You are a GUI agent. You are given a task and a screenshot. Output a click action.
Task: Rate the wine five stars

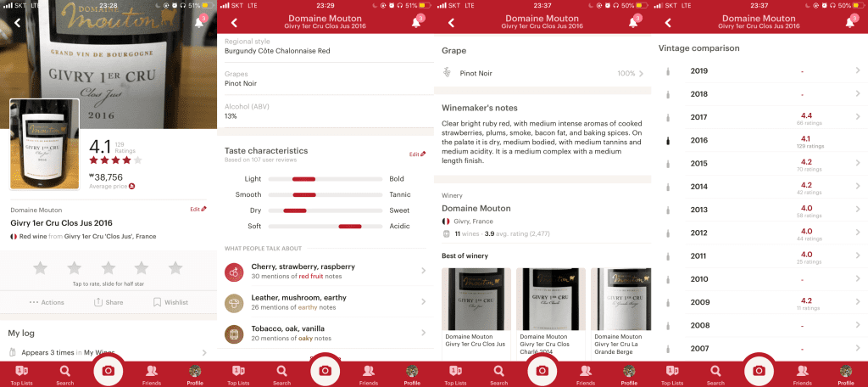coord(175,268)
